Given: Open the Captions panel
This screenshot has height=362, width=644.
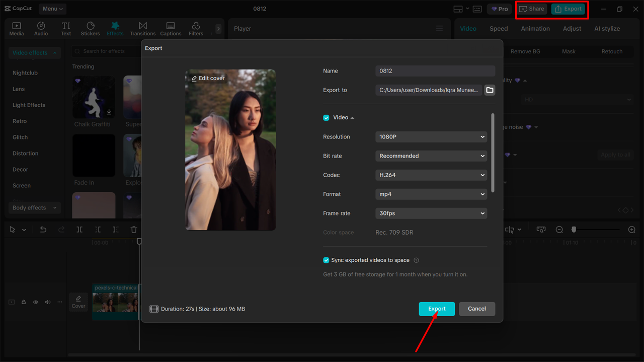Looking at the screenshot, I should pyautogui.click(x=171, y=28).
